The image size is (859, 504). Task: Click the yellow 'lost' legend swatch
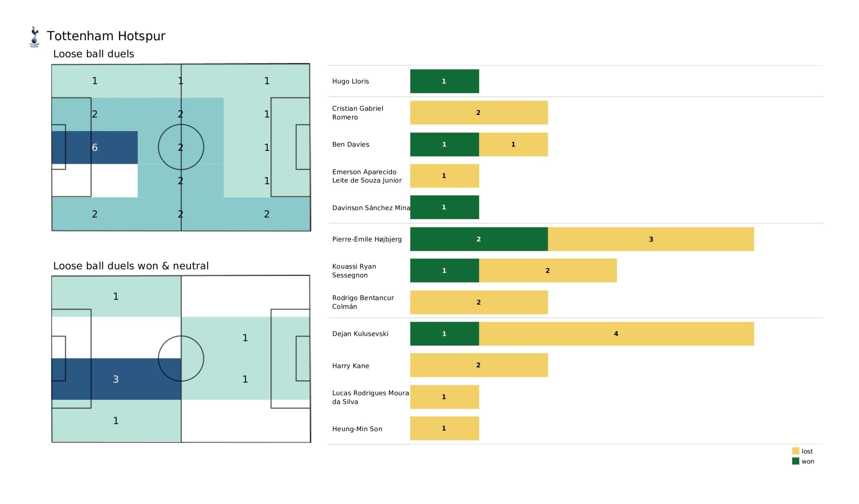click(796, 451)
